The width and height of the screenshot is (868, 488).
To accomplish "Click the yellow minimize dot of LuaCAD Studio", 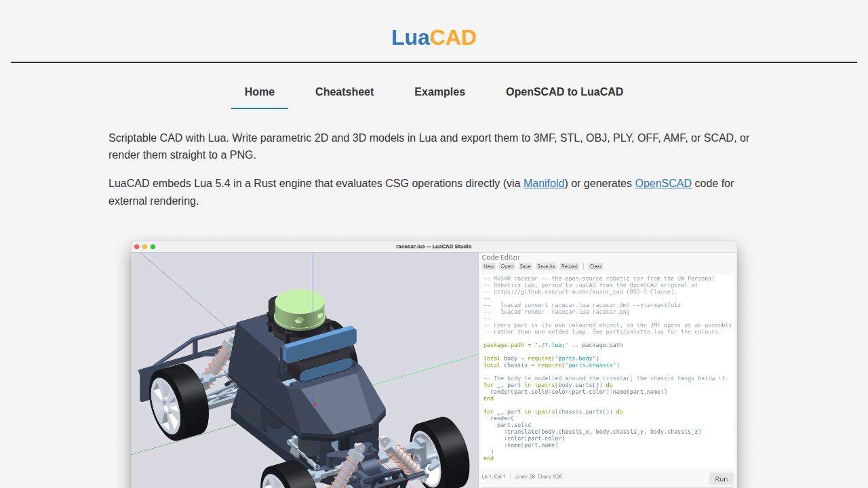I will (x=145, y=247).
